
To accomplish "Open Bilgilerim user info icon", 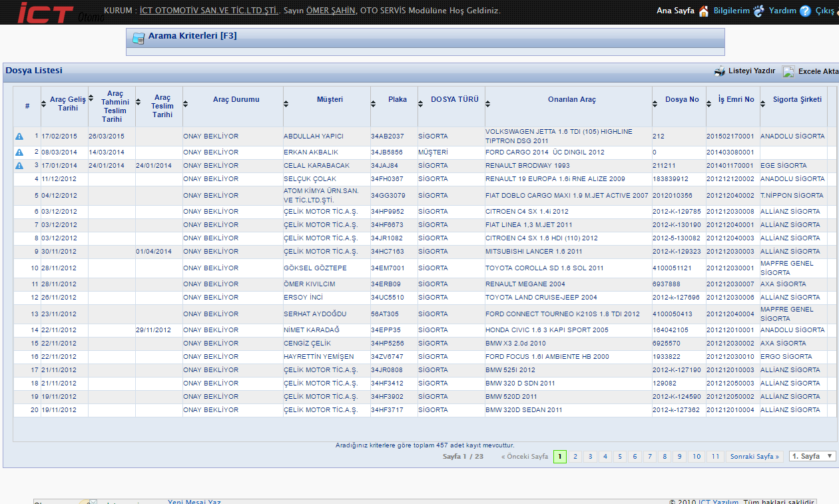I will tap(758, 11).
